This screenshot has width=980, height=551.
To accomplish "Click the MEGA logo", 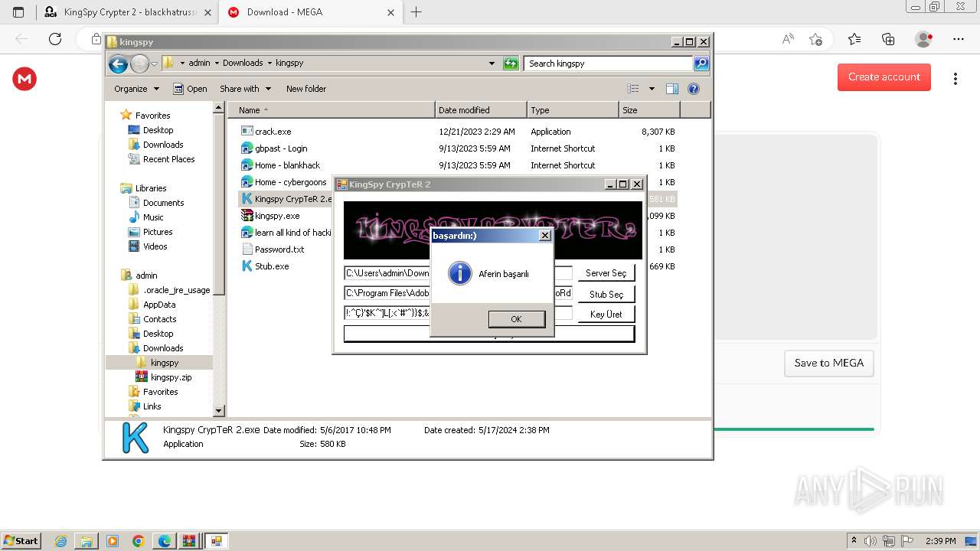I will click(x=24, y=78).
